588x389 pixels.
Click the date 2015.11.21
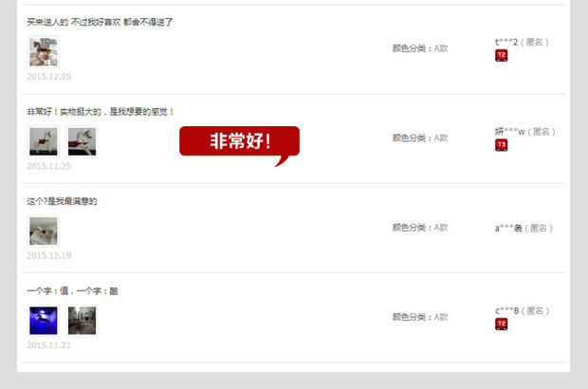coord(48,345)
